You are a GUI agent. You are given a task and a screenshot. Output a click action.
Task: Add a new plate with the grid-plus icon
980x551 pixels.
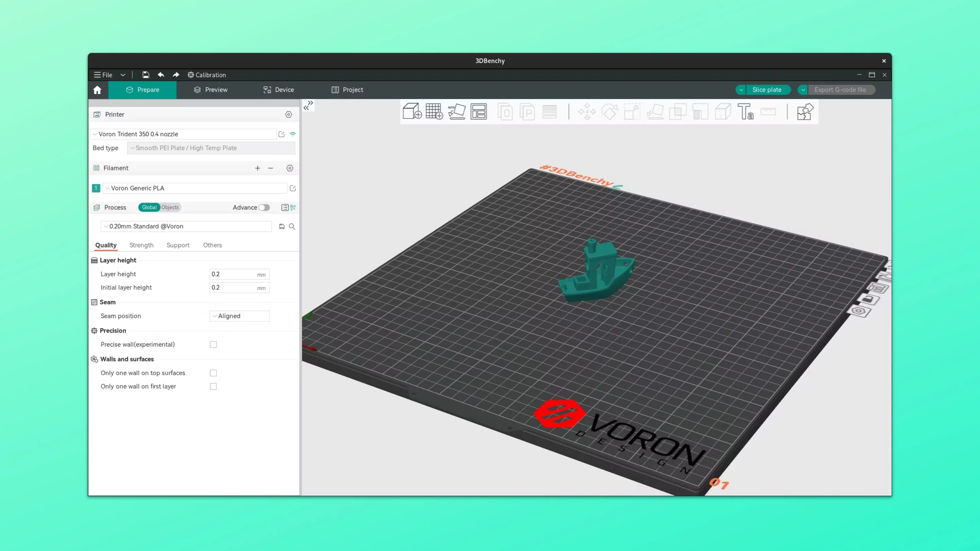[x=434, y=112]
